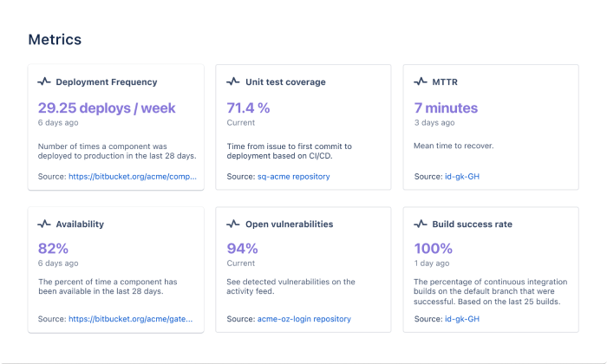Click the 29.25 deploys / week value
Viewport: 607px width, 364px height.
107,108
